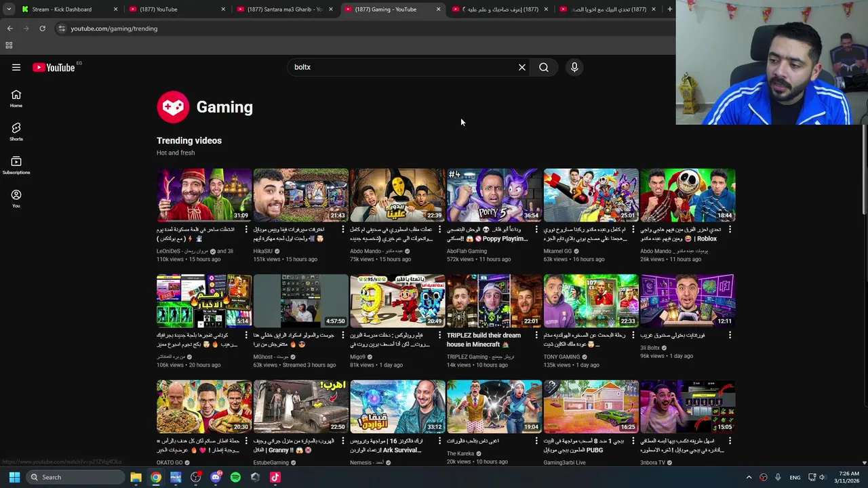The height and width of the screenshot is (488, 868).
Task: Play the 19:04 The Kareka video thumbnail
Action: click(494, 407)
